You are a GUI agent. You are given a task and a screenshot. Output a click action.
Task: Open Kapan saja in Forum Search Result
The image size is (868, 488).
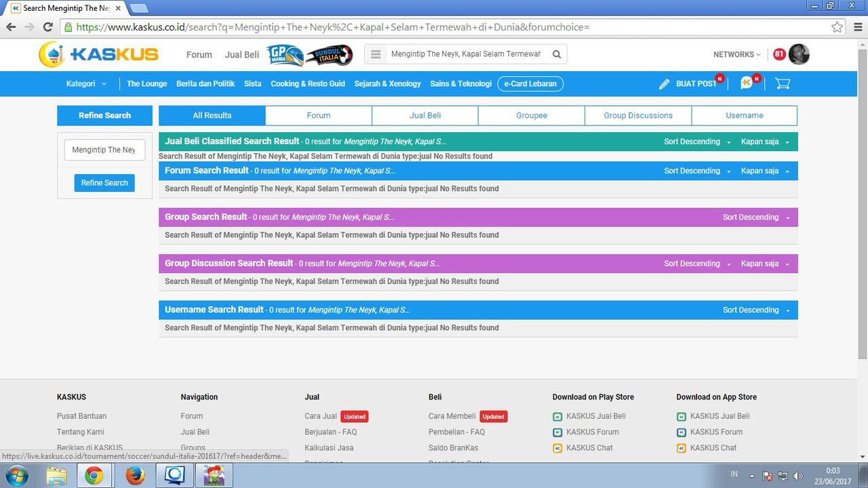point(765,171)
